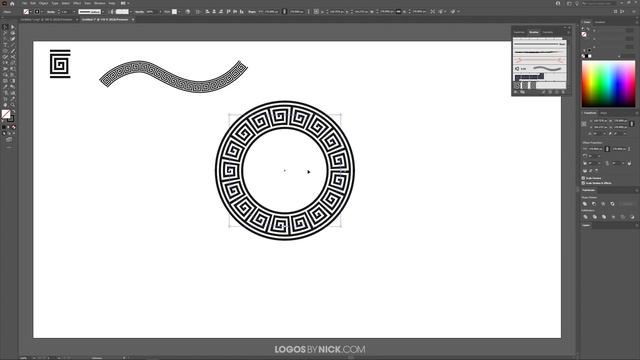Click Crop in Pathfinders row
Image resolution: width=640 pixels, height=360 pixels.
pos(613,217)
